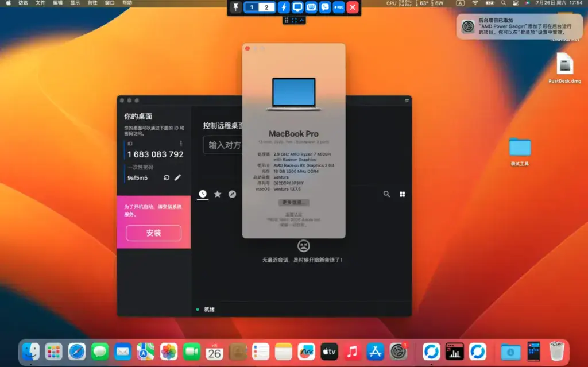Switch to remote monitor 2
This screenshot has height=367, width=588.
click(266, 7)
